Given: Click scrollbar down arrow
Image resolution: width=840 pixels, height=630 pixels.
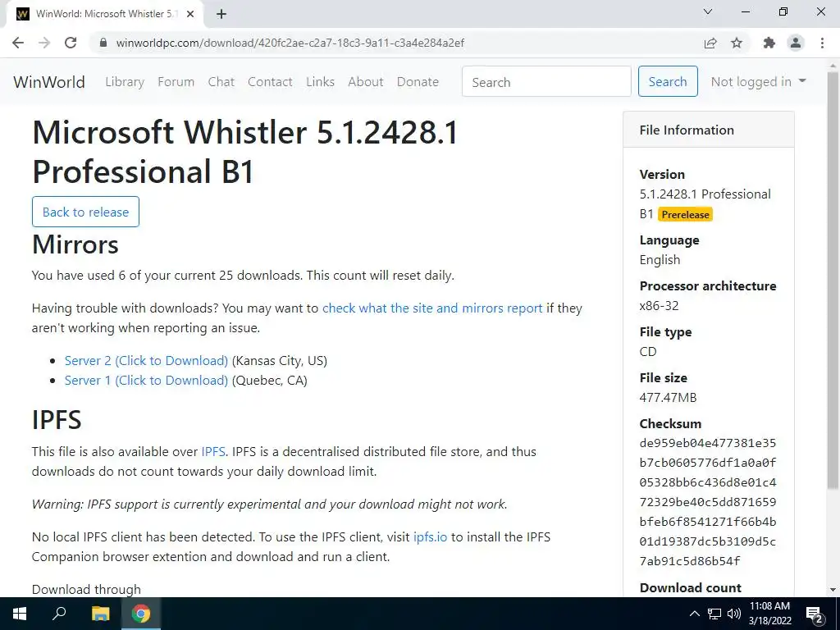Looking at the screenshot, I should tap(833, 590).
